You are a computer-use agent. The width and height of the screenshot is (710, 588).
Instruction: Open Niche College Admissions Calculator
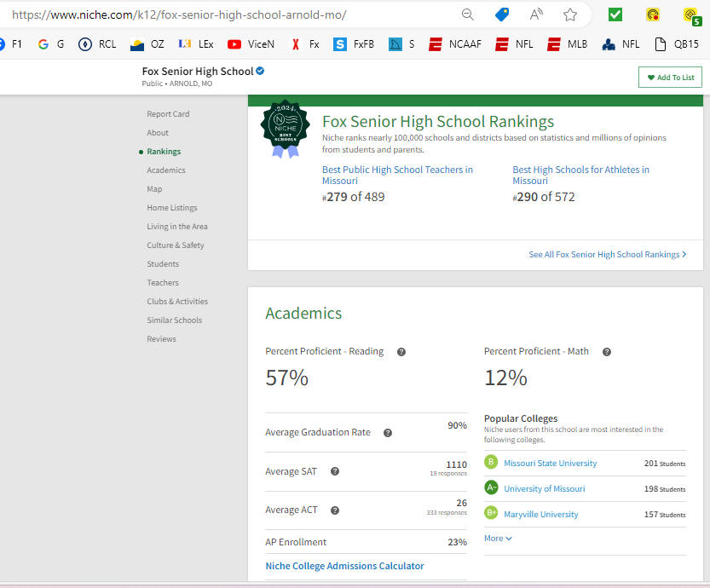click(x=344, y=566)
